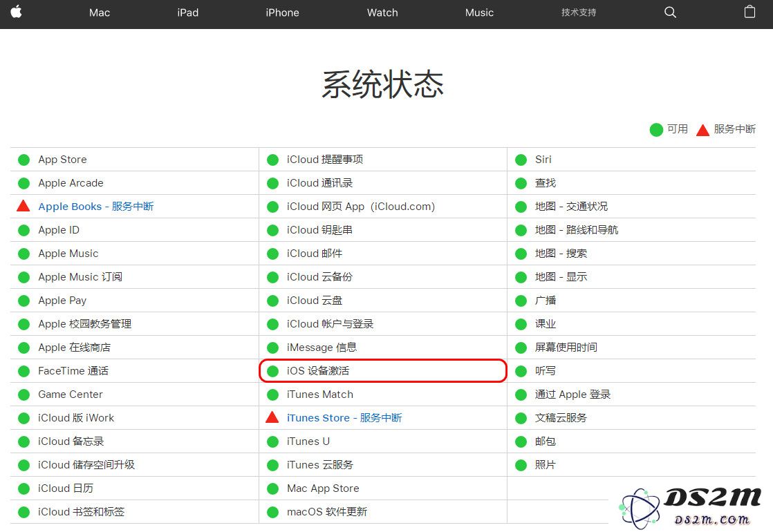Click green dot beside macOS 软件更新
Screen dimensions: 773x532
(272, 512)
